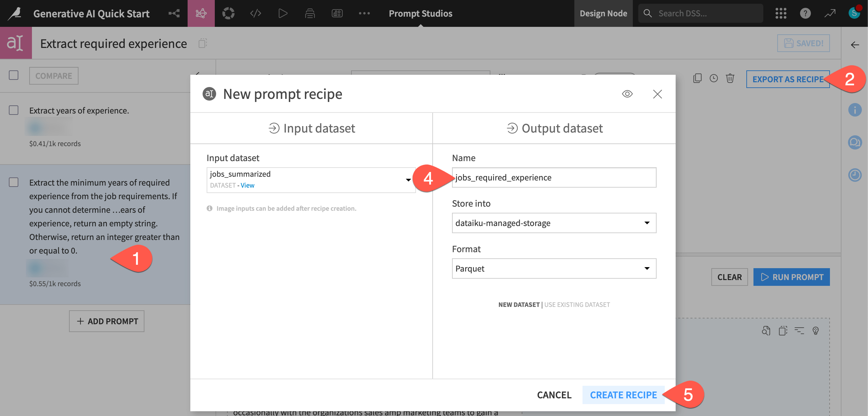The image size is (868, 416).
Task: Click the Add Prompt button
Action: coord(106,321)
